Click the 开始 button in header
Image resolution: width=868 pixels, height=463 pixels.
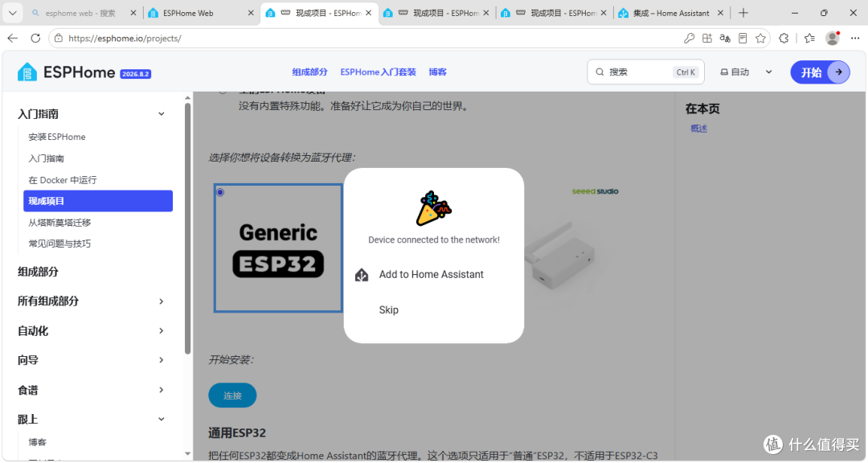[820, 72]
